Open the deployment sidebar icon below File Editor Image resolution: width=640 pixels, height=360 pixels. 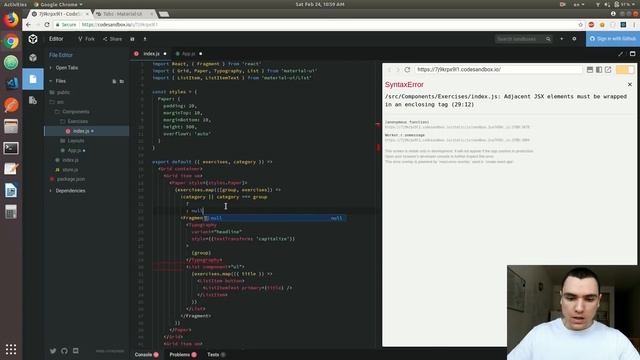coord(33,100)
